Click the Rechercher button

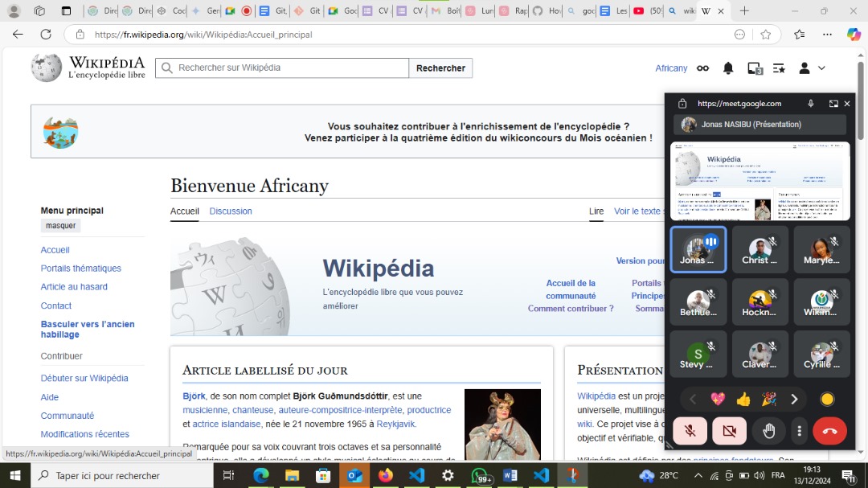tap(440, 68)
